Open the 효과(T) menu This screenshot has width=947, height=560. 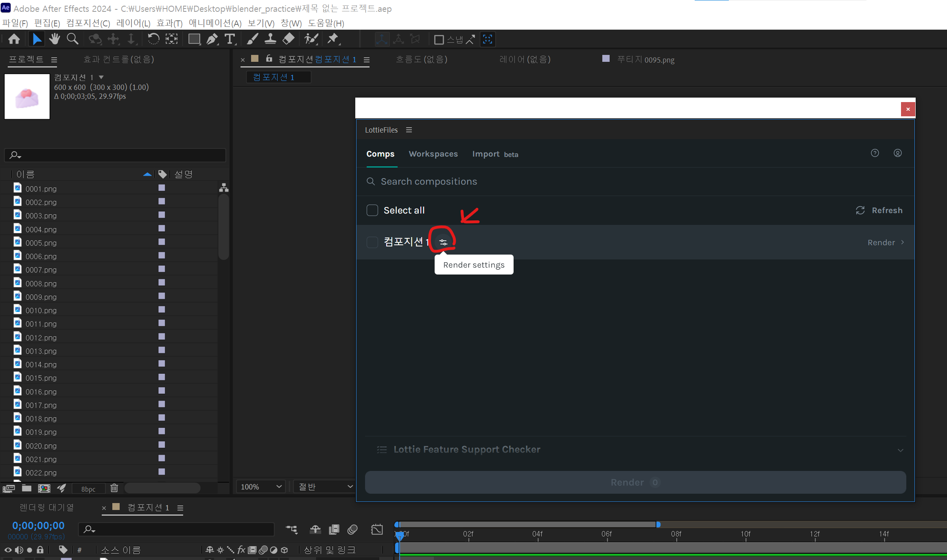169,23
